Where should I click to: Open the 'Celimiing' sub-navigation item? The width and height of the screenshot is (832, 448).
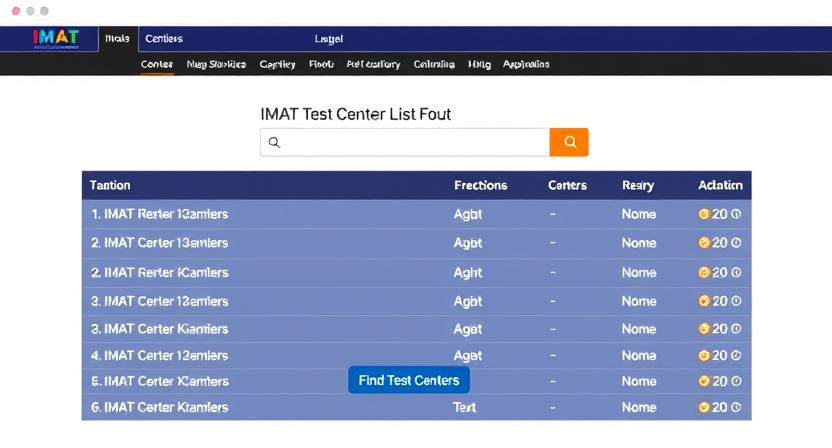pyautogui.click(x=434, y=64)
